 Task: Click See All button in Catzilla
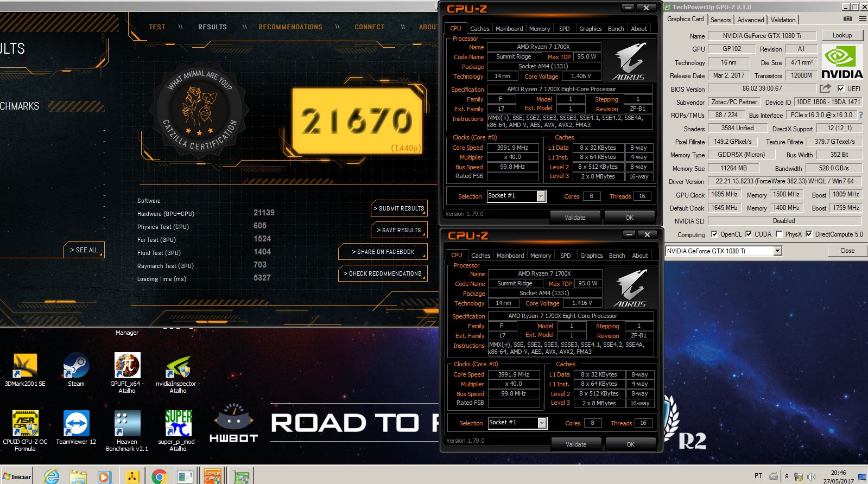(84, 250)
